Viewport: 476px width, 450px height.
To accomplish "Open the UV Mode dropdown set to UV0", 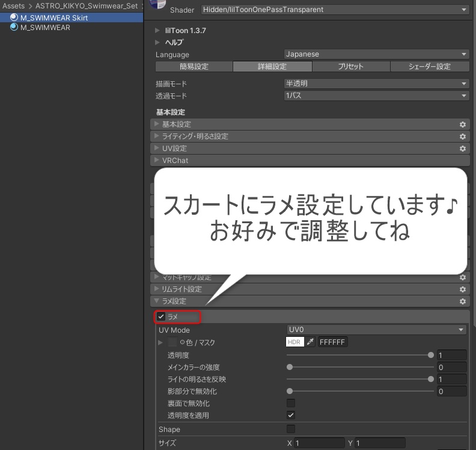I will point(376,330).
